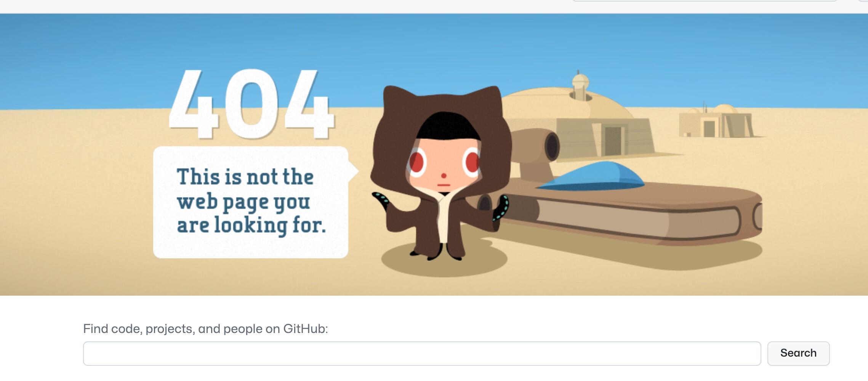Screen dimensions: 868x381
Task: Click the antenna tower atop the dome
Action: 580,85
